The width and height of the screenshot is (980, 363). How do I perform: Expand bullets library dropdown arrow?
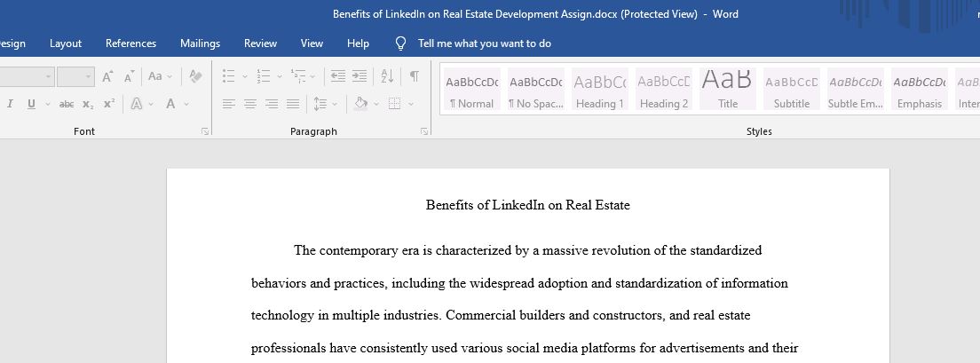point(244,77)
